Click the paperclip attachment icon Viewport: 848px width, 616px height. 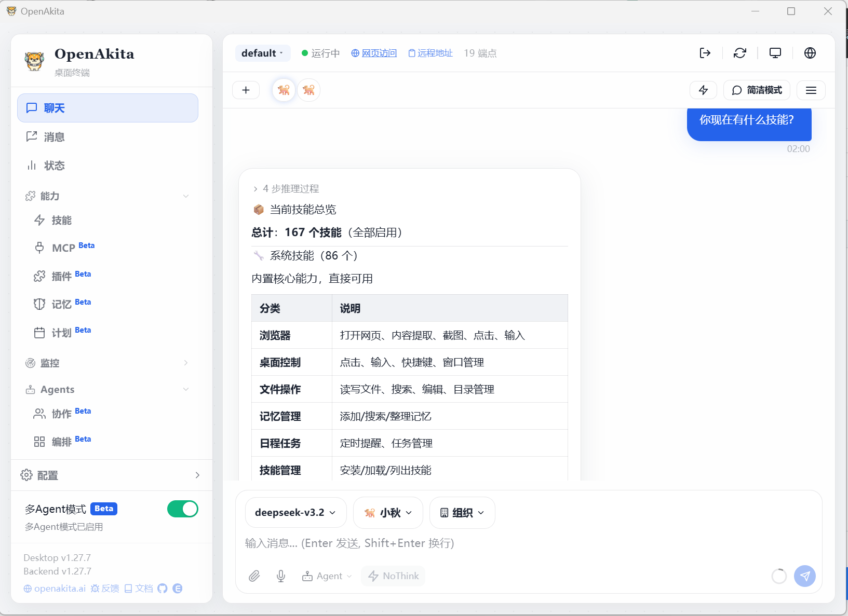(254, 576)
